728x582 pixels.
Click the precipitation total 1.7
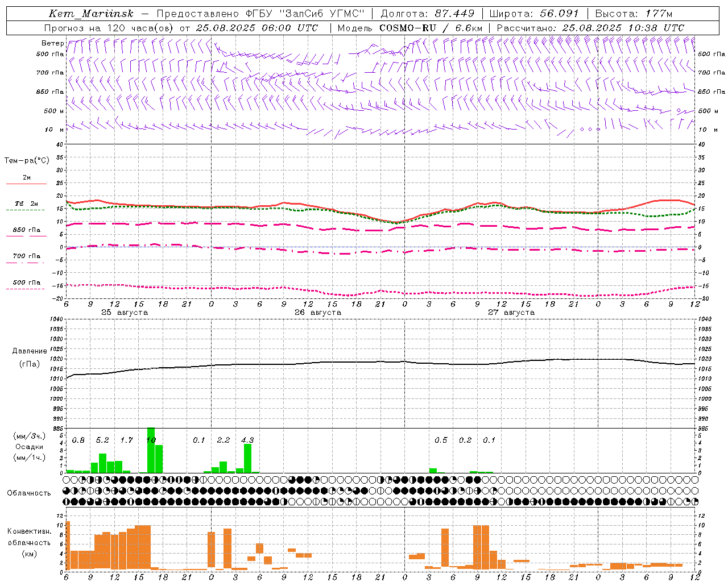click(126, 440)
